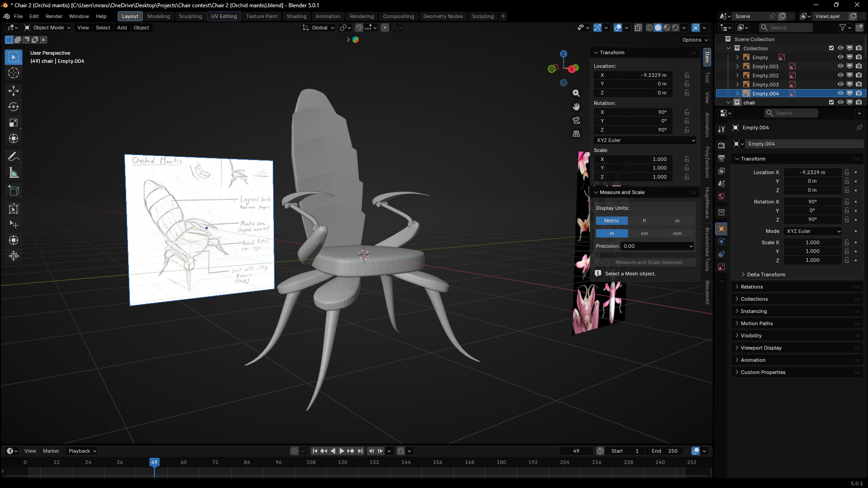Open the Playback dropdown
The width and height of the screenshot is (868, 488).
point(81,451)
